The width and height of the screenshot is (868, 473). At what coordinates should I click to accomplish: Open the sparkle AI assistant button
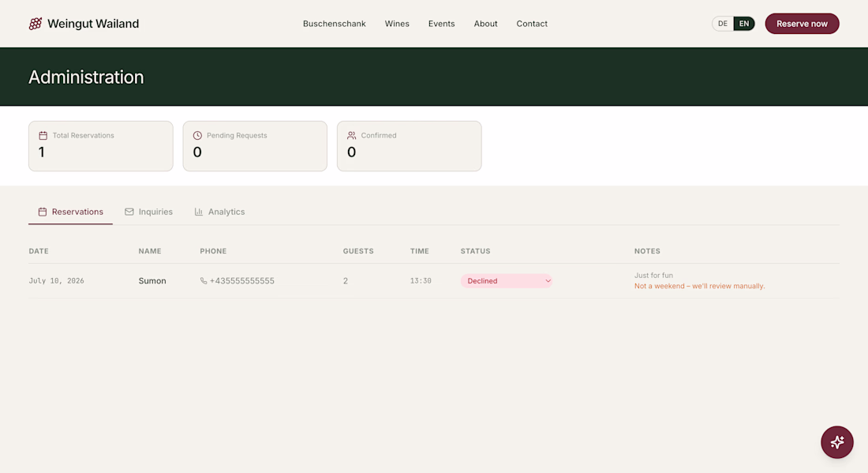837,442
